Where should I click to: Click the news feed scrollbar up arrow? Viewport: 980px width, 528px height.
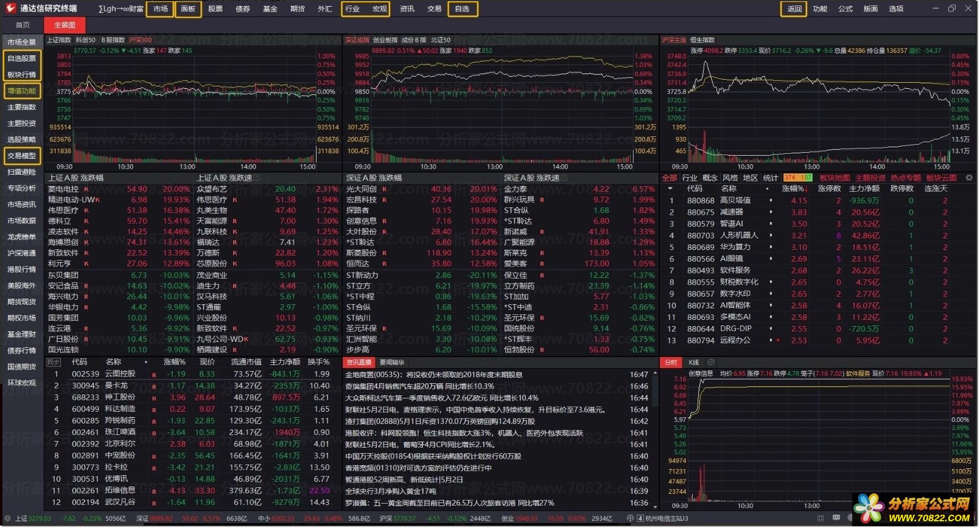(655, 372)
